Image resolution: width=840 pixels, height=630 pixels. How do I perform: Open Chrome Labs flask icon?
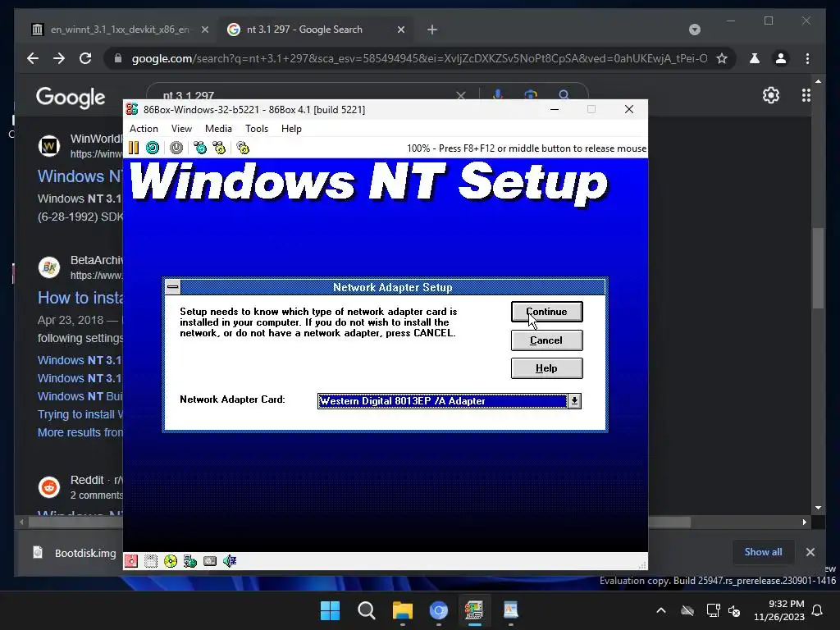click(755, 58)
